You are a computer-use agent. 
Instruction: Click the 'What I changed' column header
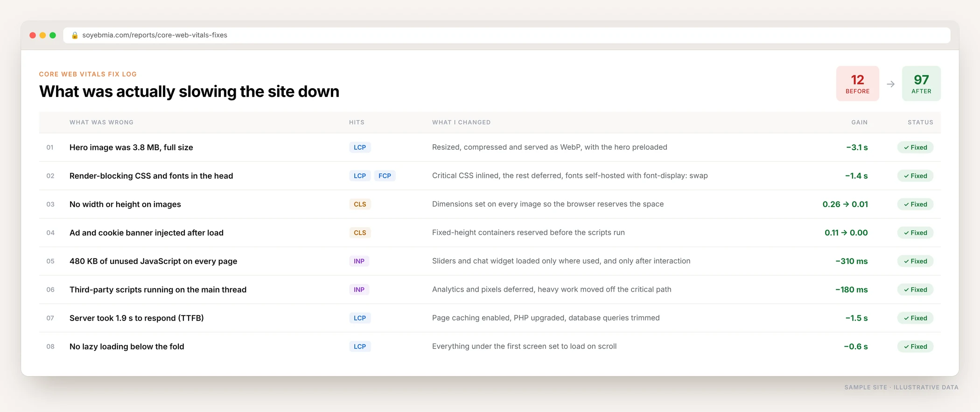click(461, 122)
